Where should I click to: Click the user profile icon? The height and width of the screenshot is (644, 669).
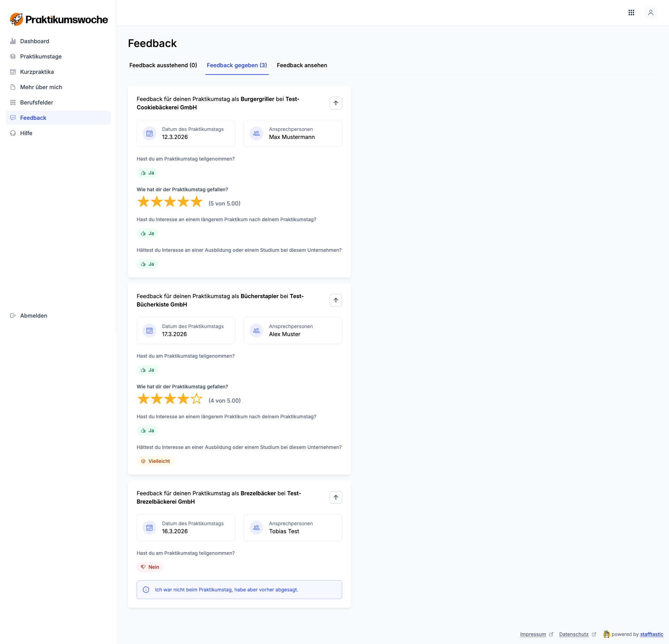pos(651,13)
